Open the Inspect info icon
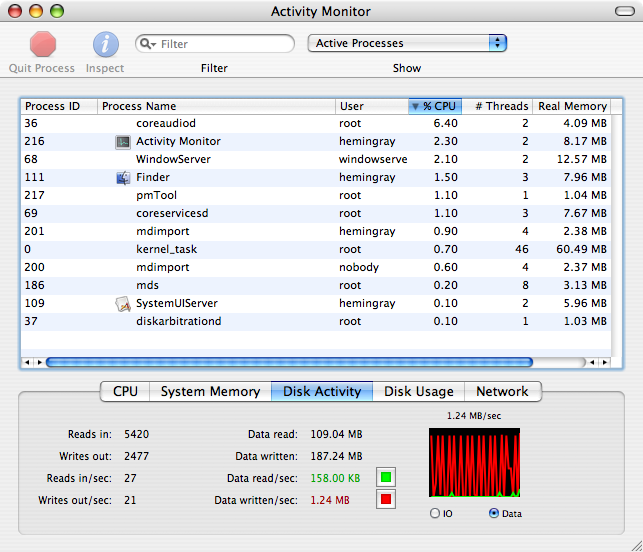 (x=105, y=44)
